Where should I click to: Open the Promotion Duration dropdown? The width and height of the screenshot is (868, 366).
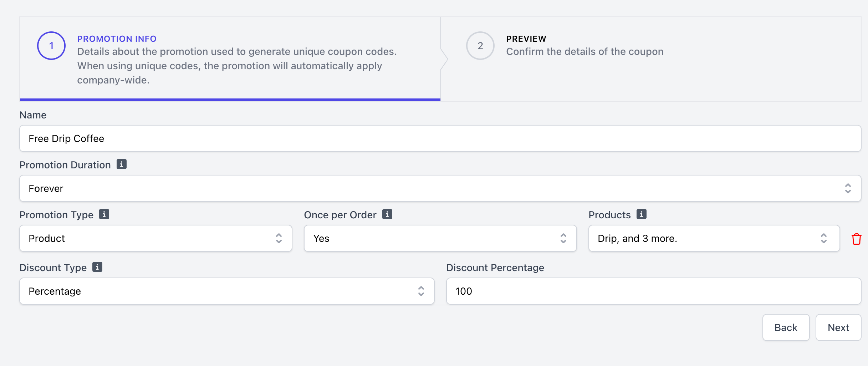click(x=440, y=188)
